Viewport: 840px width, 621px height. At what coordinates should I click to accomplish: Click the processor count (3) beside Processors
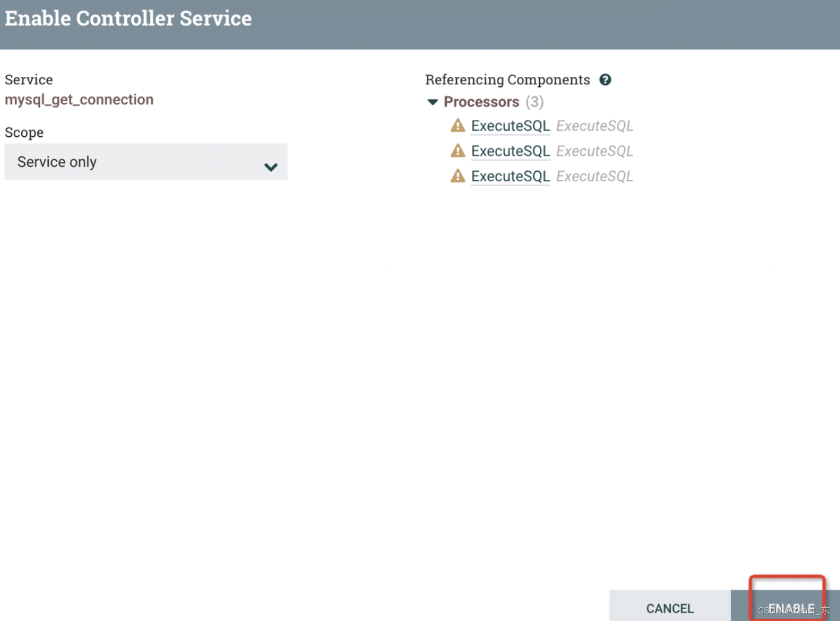pos(534,102)
